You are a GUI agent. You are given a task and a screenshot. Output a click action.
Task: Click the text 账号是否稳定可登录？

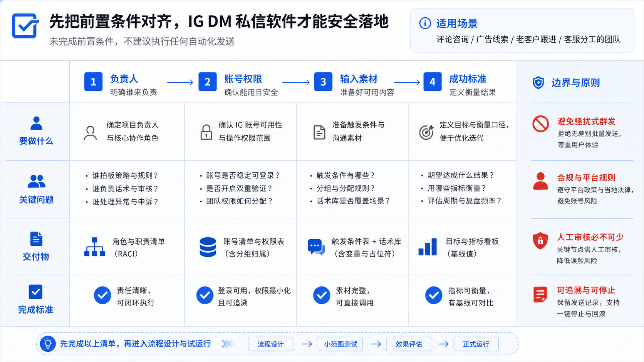pos(243,175)
